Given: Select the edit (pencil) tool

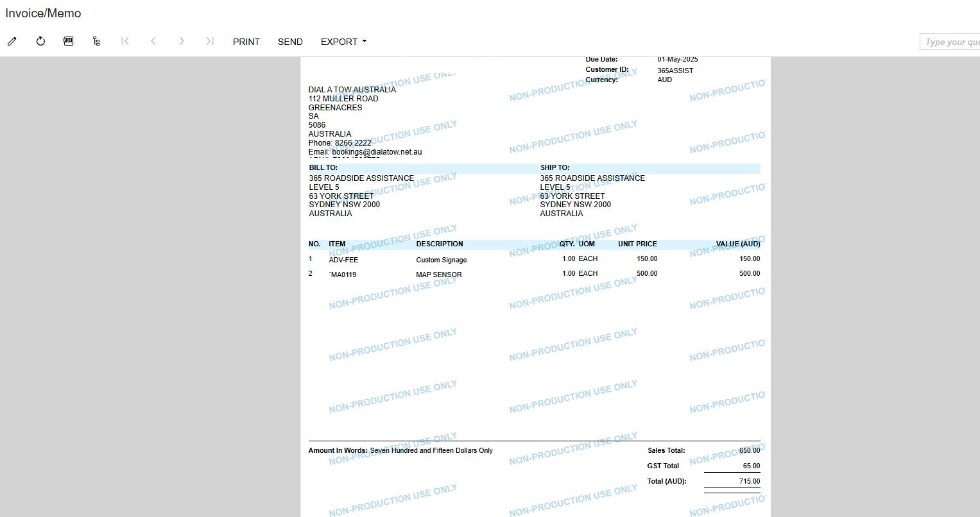Looking at the screenshot, I should click(x=12, y=41).
